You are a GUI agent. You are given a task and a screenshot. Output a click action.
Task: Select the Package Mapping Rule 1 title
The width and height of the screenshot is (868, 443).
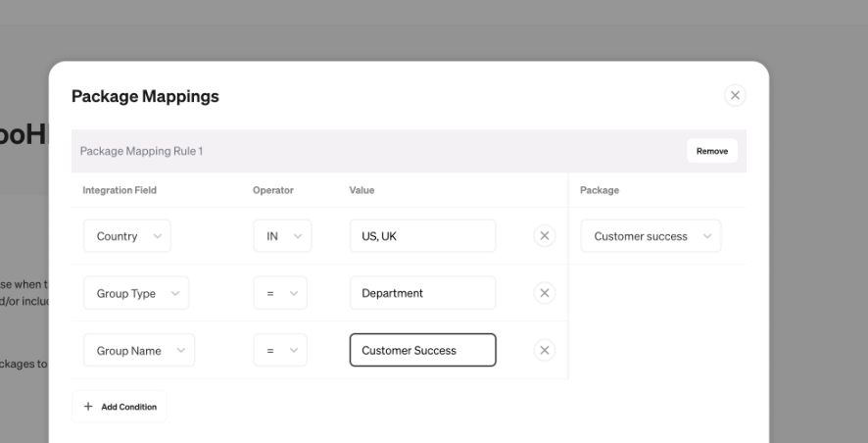tap(142, 151)
